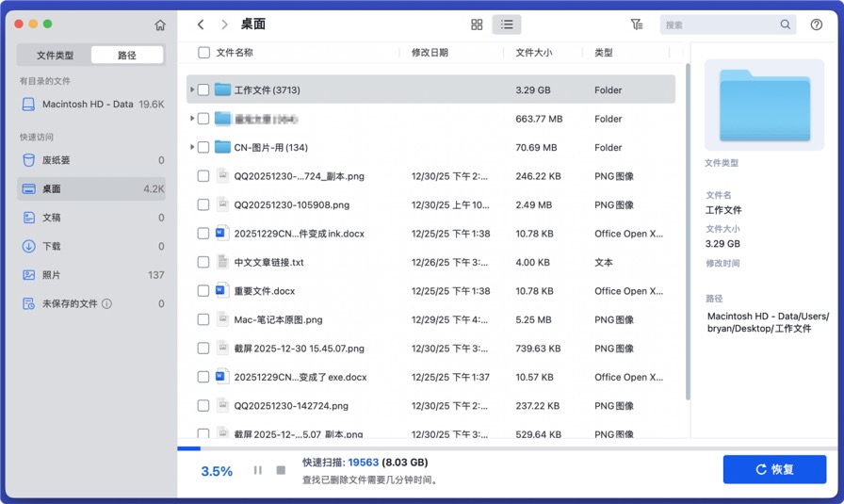The width and height of the screenshot is (844, 504).
Task: Check QQ20251230-105908.png checkbox
Action: click(x=203, y=204)
